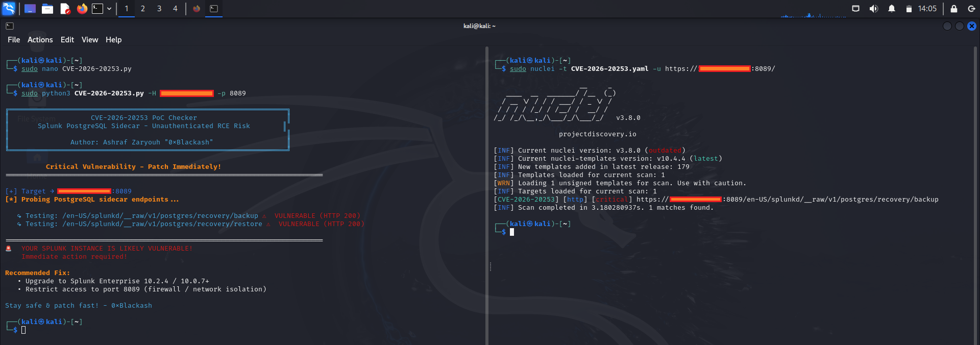Image resolution: width=980 pixels, height=345 pixels.
Task: Launch the text editor panel icon
Action: click(x=65, y=9)
